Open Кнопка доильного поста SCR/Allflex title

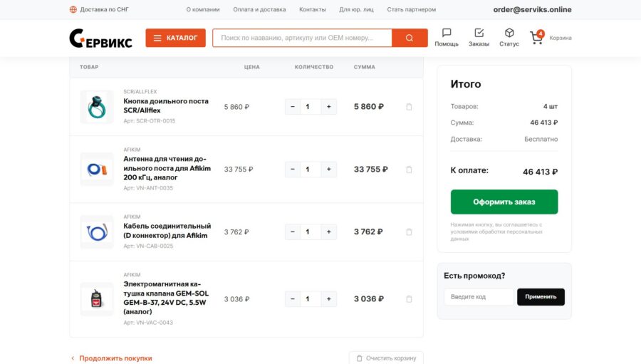click(x=166, y=105)
